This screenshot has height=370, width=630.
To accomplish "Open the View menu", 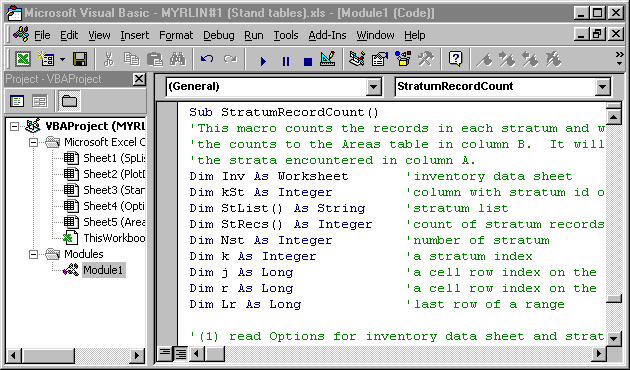I will click(x=99, y=35).
